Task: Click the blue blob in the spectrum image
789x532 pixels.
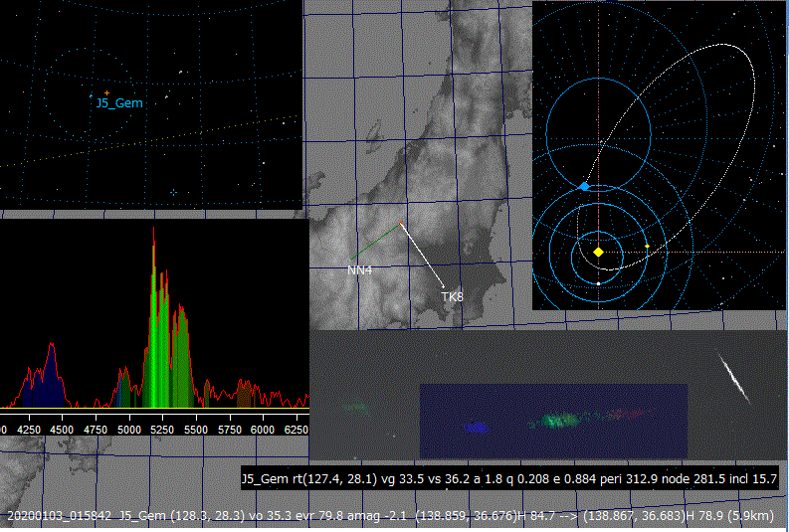Action: coord(477,427)
